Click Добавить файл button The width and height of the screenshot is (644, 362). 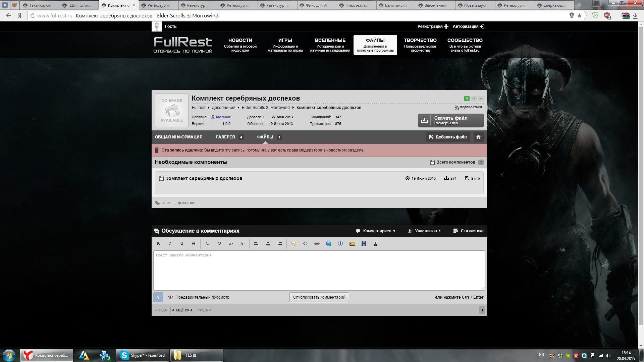[x=448, y=137]
